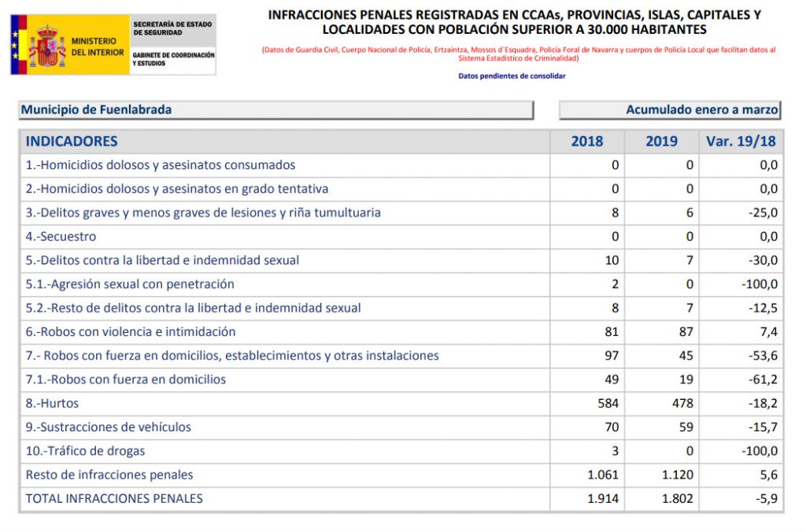Viewport: 806px width, 532px height.
Task: Click the Spanish coat of arms emblem
Action: [x=46, y=46]
